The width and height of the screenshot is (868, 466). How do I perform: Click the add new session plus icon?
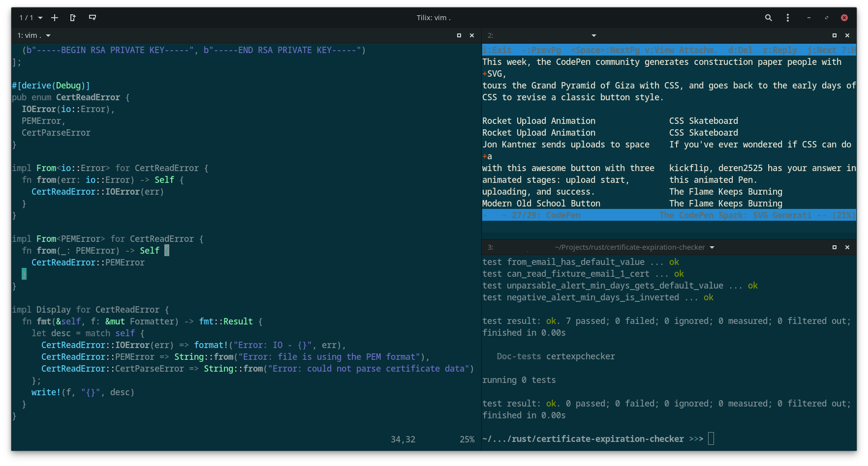coord(55,18)
